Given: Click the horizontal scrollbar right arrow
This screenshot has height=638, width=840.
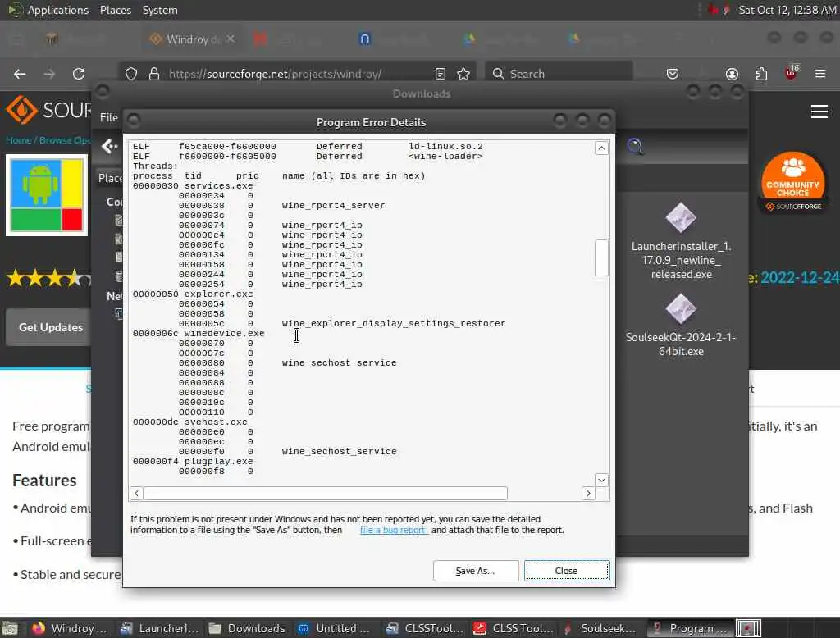Looking at the screenshot, I should coord(588,494).
